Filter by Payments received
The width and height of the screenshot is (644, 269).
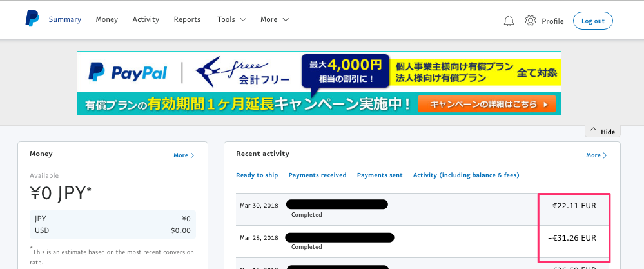(x=317, y=175)
